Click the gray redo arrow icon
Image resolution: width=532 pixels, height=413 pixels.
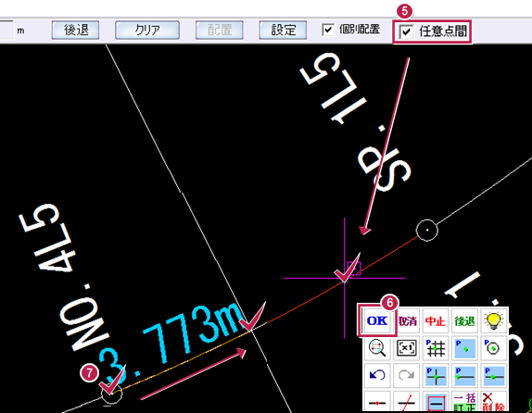[x=407, y=376]
